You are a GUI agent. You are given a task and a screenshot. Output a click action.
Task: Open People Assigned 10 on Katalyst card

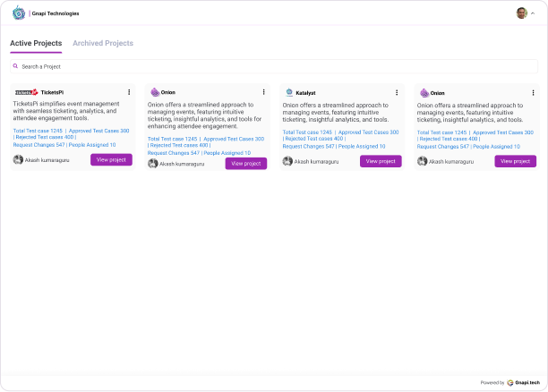point(362,146)
